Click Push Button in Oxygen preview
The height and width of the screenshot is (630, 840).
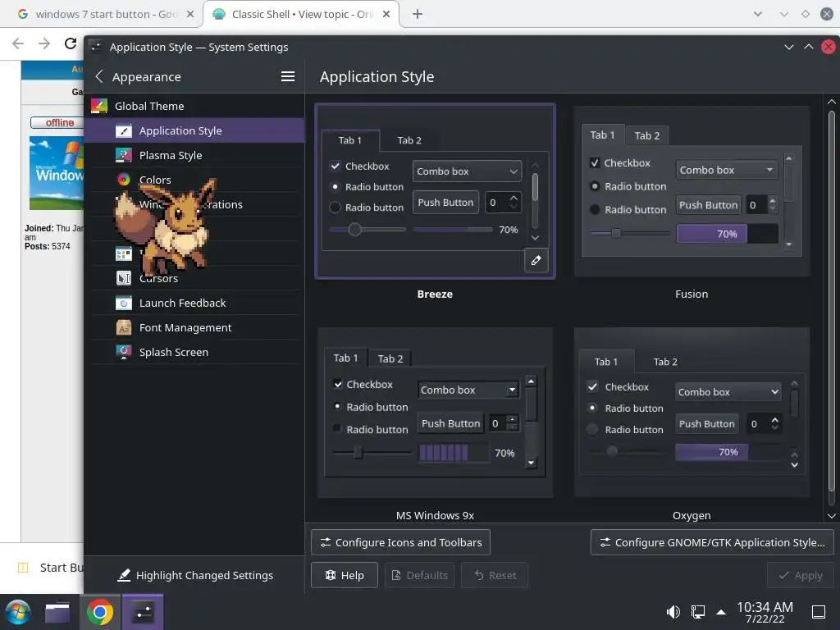pos(706,424)
